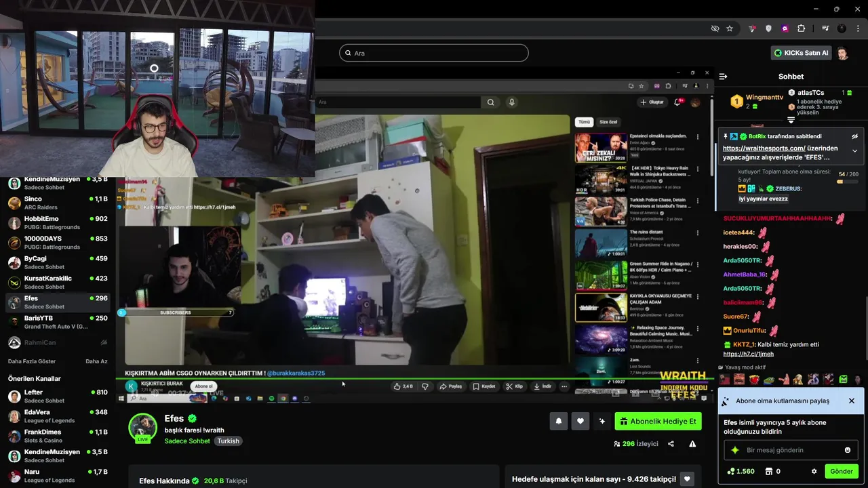
Task: Click the OnuruTifu username in chat
Action: point(749,331)
